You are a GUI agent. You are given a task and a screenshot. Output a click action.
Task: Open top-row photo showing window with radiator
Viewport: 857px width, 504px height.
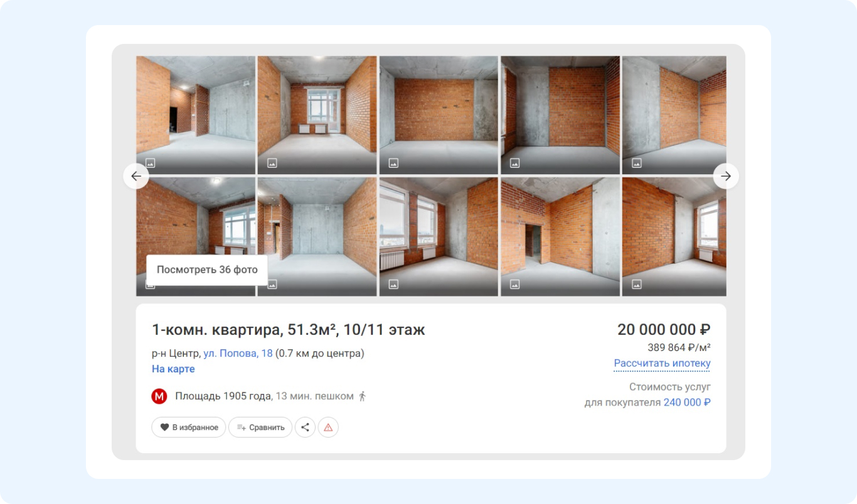[317, 115]
